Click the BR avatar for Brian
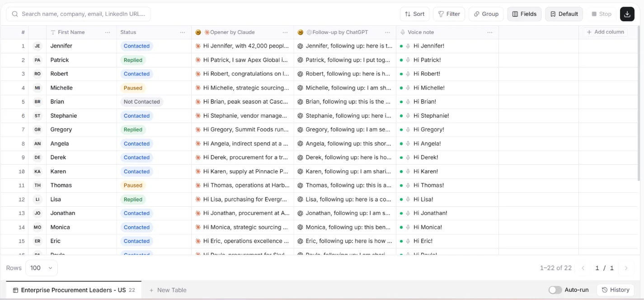The height and width of the screenshot is (300, 644). pos(38,102)
